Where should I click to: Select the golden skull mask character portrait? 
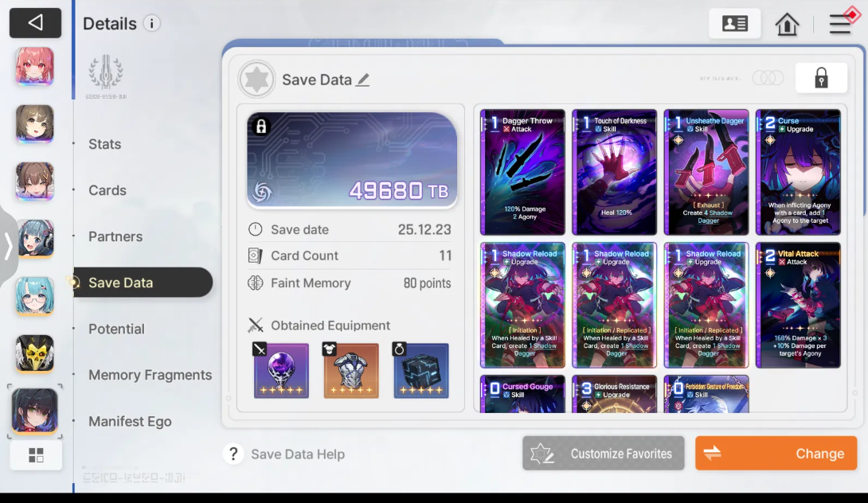(34, 353)
